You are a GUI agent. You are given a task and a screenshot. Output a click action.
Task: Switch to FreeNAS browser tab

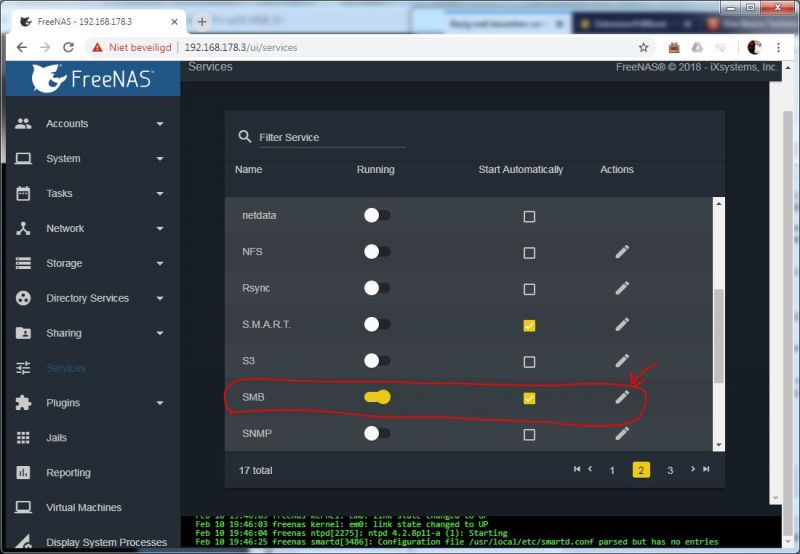[x=99, y=22]
